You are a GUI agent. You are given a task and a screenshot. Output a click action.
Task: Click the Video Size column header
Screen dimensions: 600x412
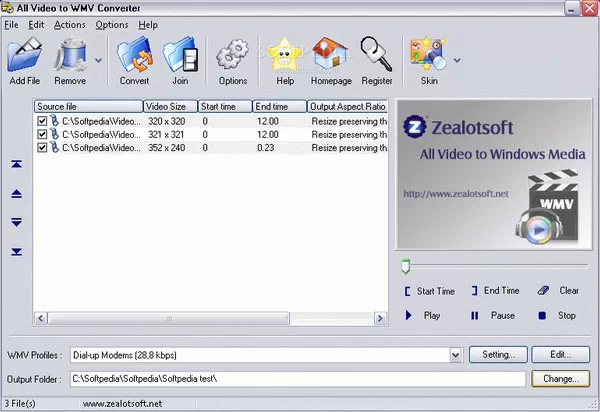click(x=170, y=106)
